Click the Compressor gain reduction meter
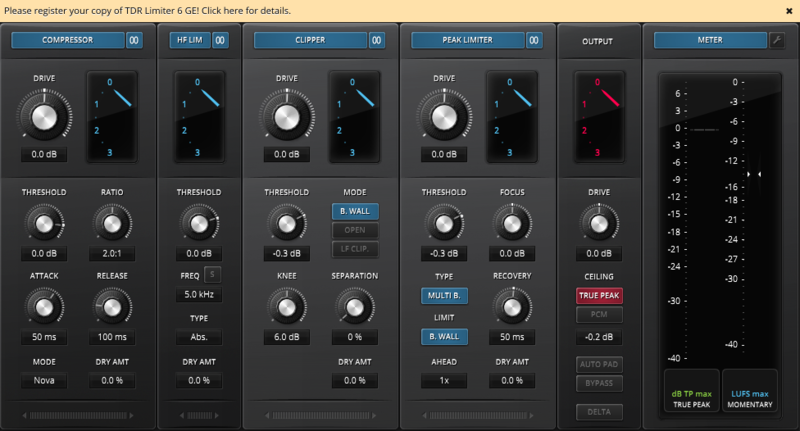Screen dimensions: 800x431 [110, 115]
